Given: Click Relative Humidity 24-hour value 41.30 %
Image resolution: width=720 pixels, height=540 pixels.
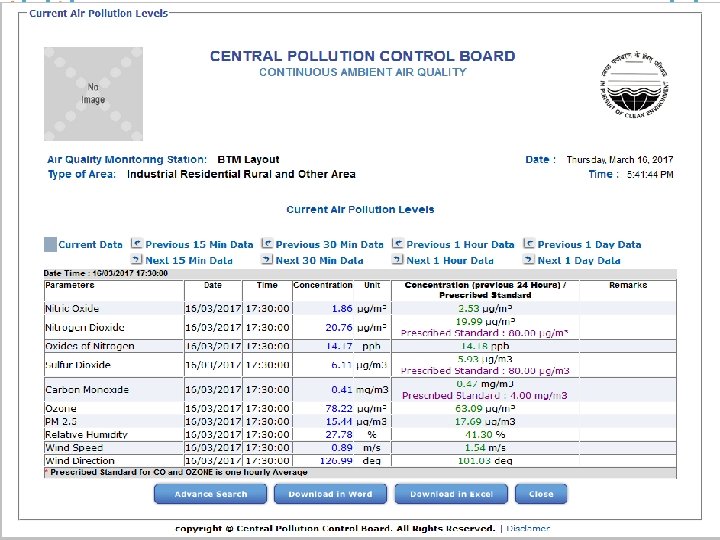Looking at the screenshot, I should pyautogui.click(x=485, y=434).
